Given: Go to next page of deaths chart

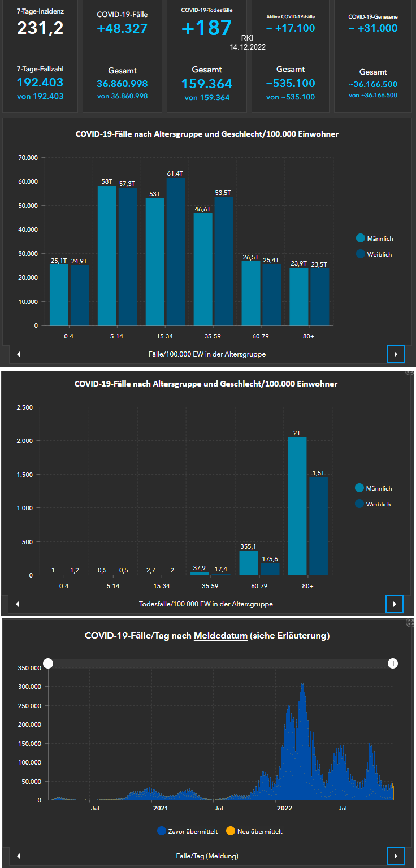Looking at the screenshot, I should [395, 604].
